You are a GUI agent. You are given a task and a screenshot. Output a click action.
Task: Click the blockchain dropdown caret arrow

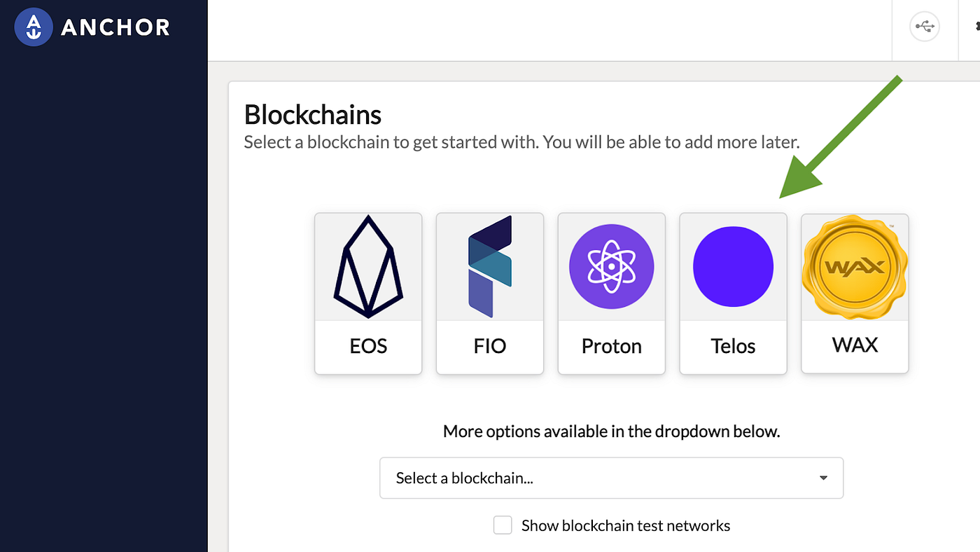pos(823,478)
